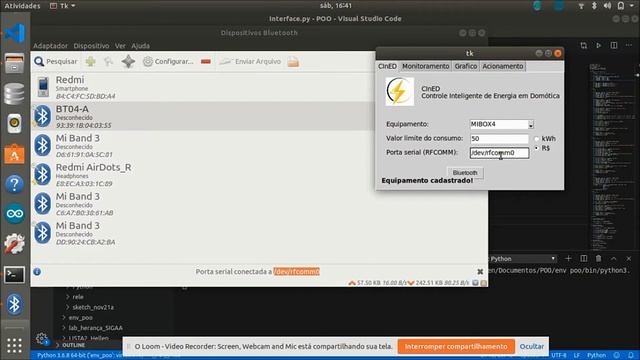Click the Pesquisar search button in Bluetooth window
The height and width of the screenshot is (360, 640).
click(x=56, y=62)
